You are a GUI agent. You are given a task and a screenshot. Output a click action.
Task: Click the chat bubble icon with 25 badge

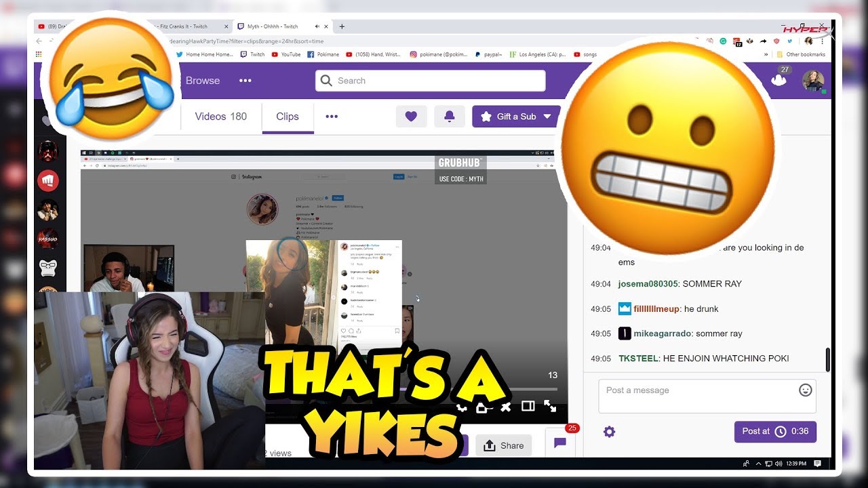pos(560,443)
